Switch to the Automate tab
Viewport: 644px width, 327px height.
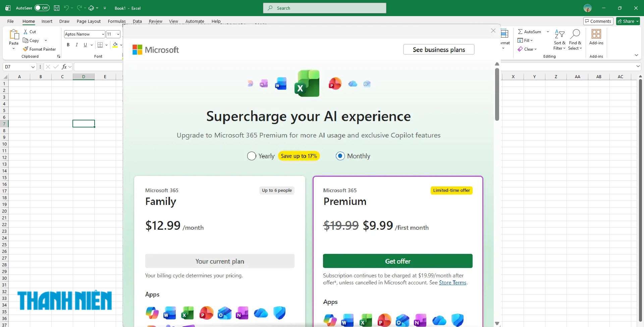(195, 21)
